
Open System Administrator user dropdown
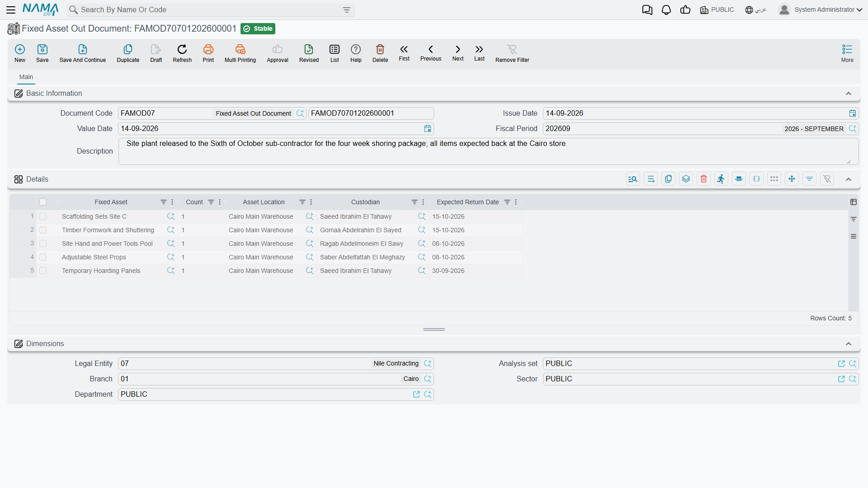pyautogui.click(x=820, y=9)
